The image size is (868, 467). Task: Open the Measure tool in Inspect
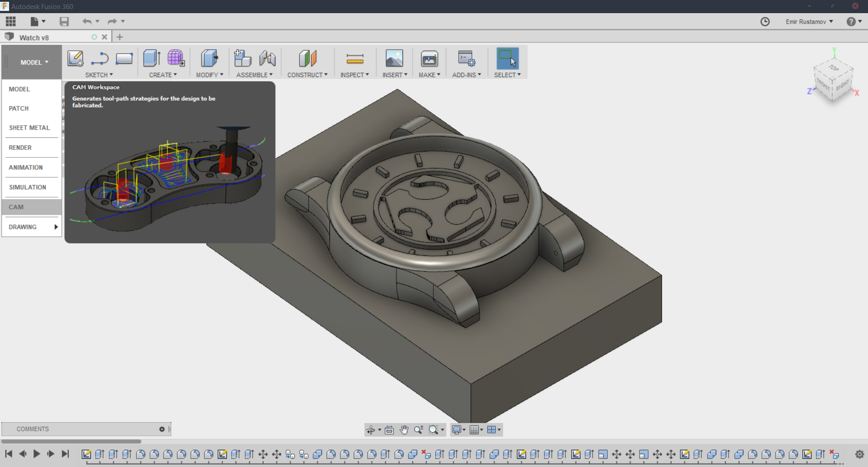pyautogui.click(x=354, y=59)
